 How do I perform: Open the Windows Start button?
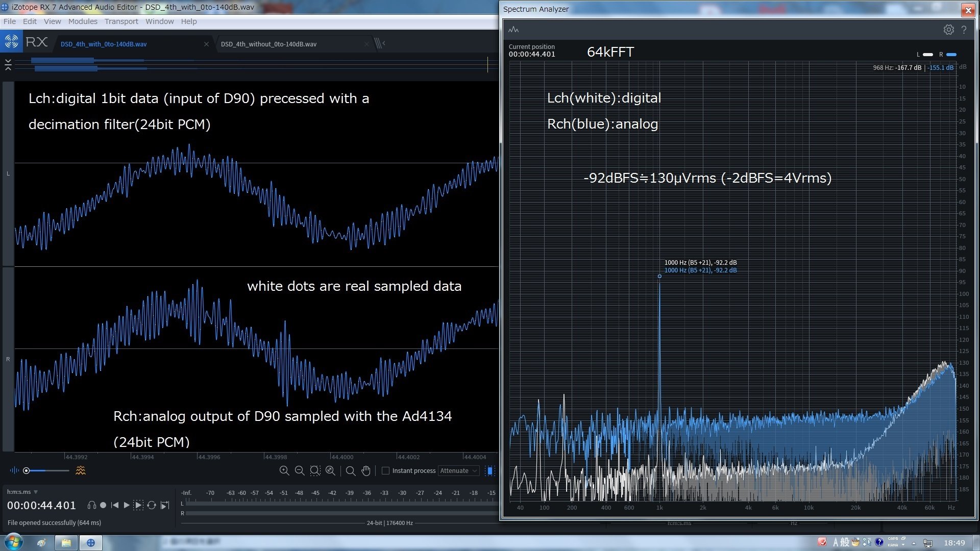(x=13, y=542)
